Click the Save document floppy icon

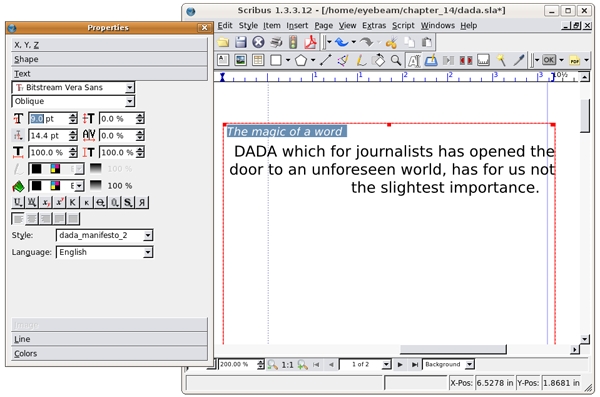[240, 42]
